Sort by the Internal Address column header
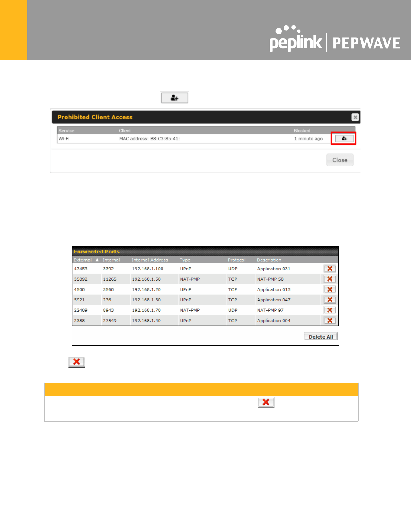Viewport: 411px width, 532px height. pos(150,260)
